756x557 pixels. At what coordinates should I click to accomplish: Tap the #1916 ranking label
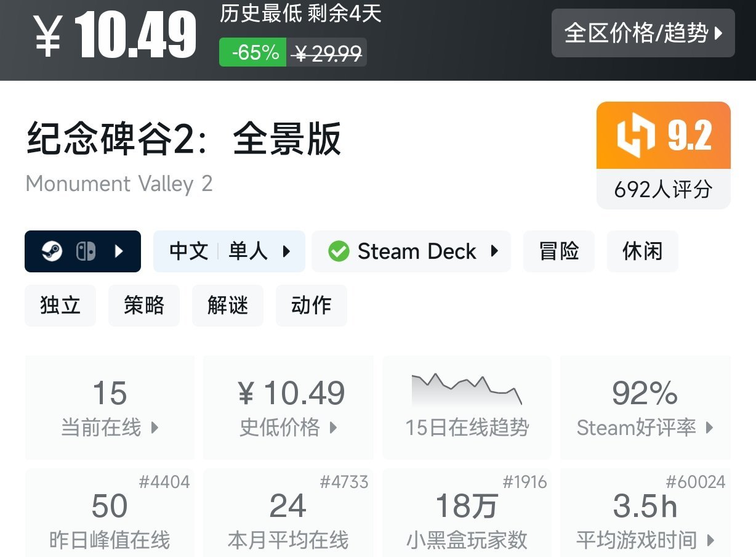pyautogui.click(x=525, y=482)
